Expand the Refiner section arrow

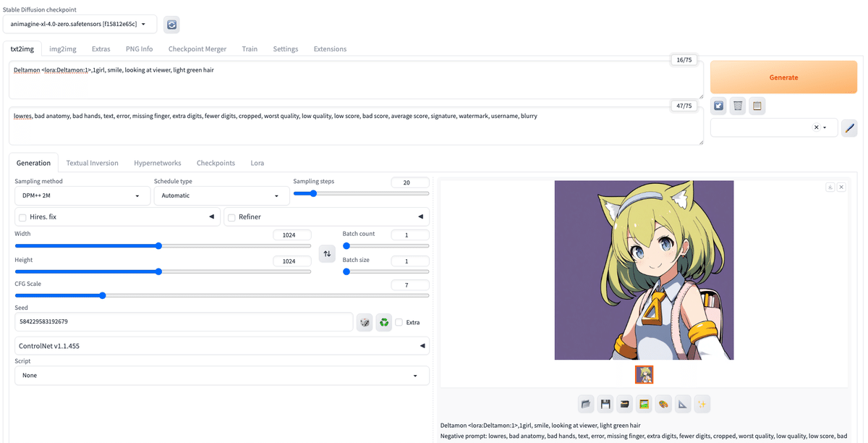[420, 216]
